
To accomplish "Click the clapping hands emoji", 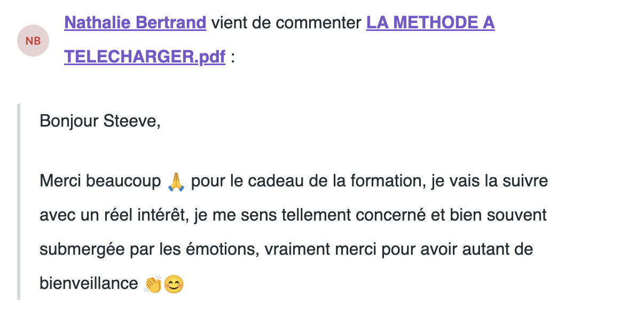I will (153, 284).
